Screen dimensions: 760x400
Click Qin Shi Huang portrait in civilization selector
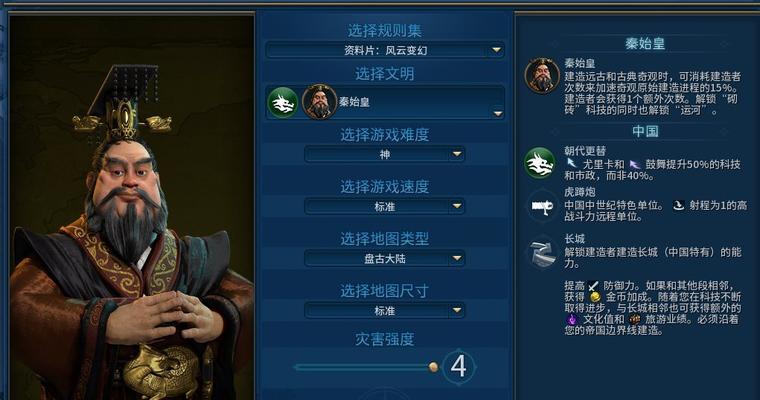pyautogui.click(x=319, y=102)
